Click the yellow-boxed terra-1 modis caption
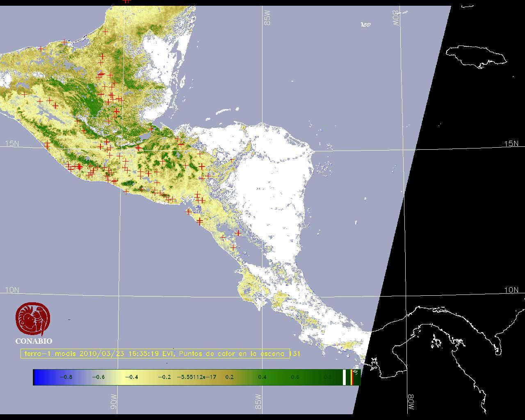The height and width of the screenshot is (420, 525). (155, 354)
